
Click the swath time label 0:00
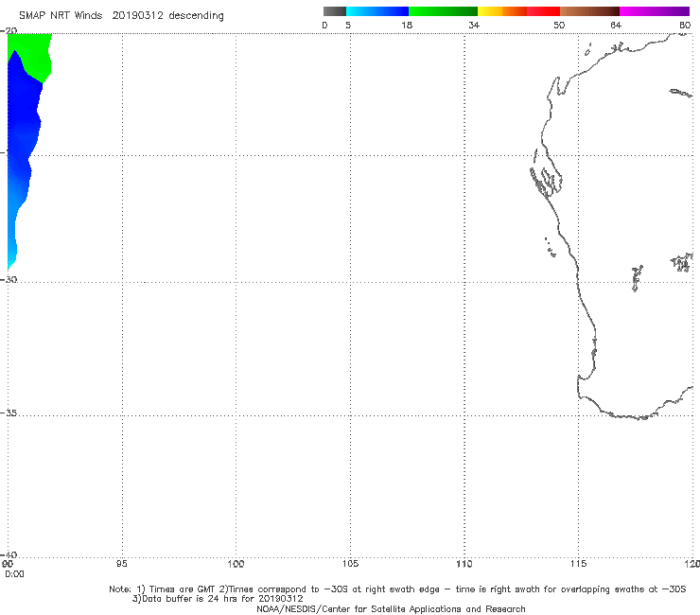click(x=14, y=574)
